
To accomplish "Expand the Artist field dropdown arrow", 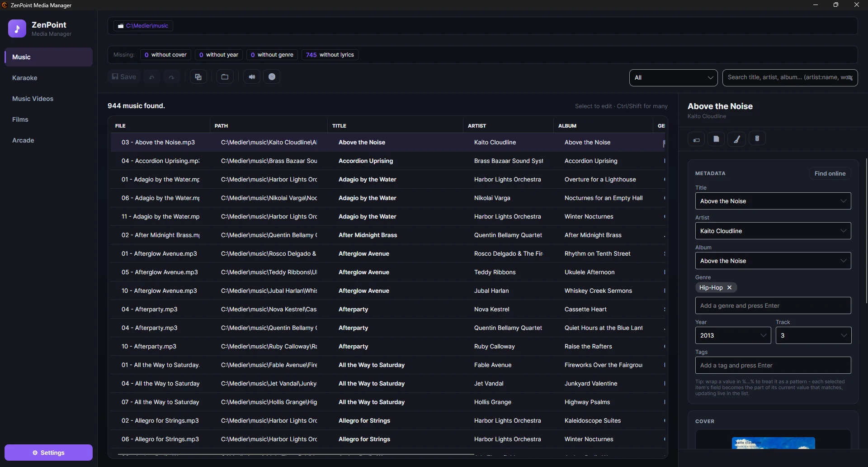I will pyautogui.click(x=843, y=231).
